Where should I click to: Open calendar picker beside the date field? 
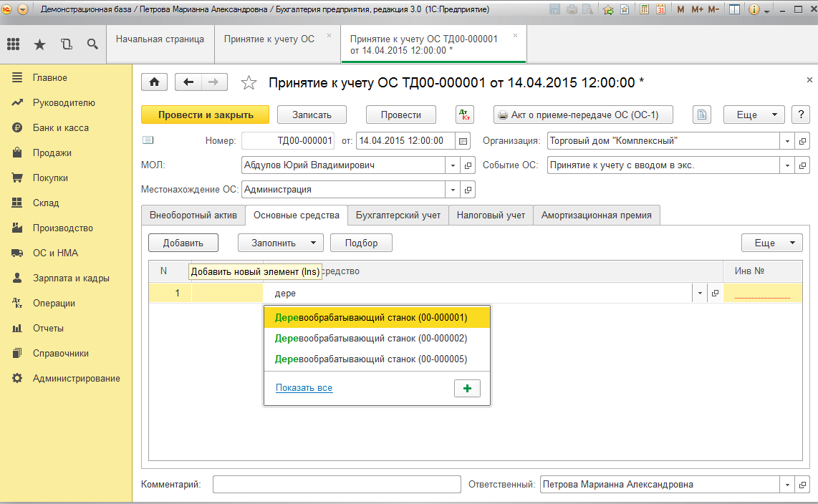click(x=463, y=141)
